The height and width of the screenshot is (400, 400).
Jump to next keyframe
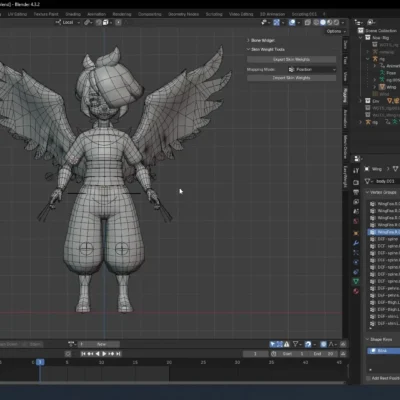coord(111,354)
